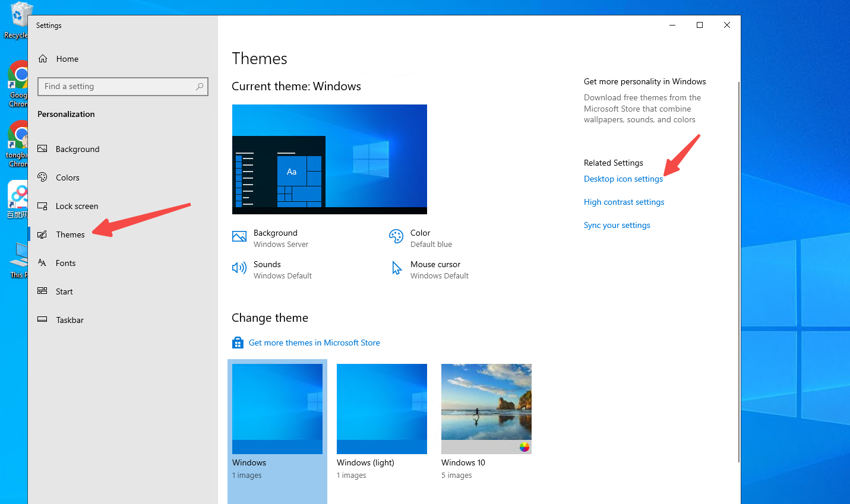This screenshot has height=504, width=850.
Task: Click Sync your settings link
Action: 617,225
